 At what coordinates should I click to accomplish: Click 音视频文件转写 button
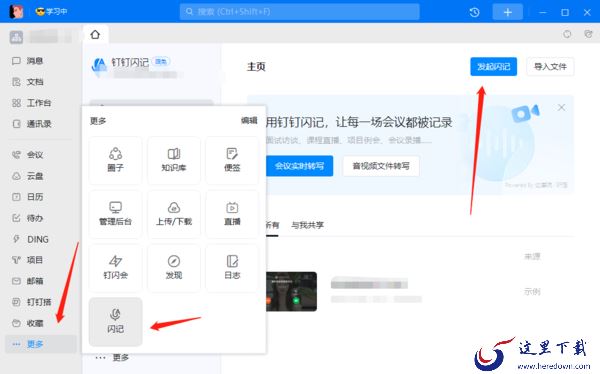click(x=381, y=166)
